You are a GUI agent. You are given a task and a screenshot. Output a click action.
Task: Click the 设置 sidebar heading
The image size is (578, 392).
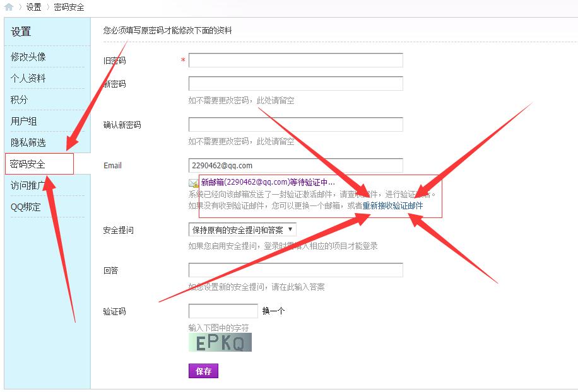(21, 32)
